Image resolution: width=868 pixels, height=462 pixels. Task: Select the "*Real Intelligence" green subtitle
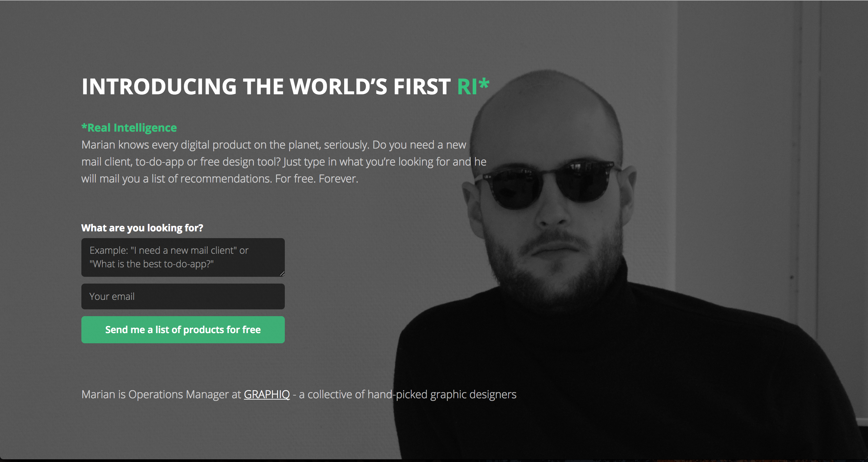(x=129, y=128)
